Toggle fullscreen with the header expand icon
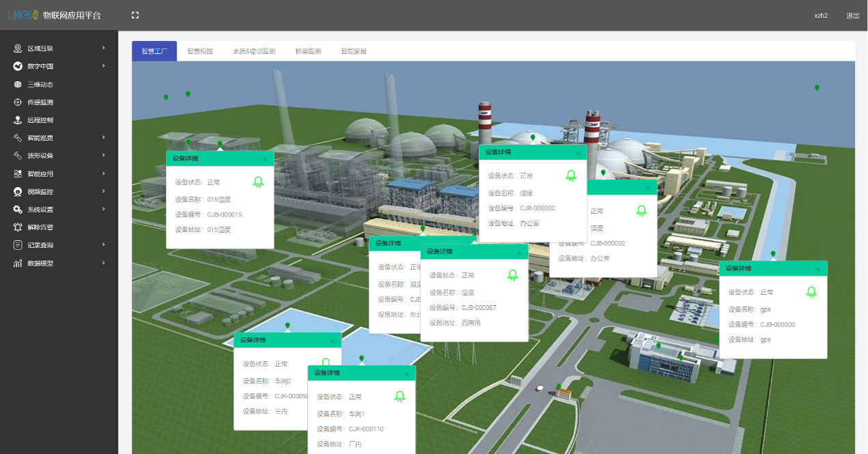Screen dimensions: 868x454 (x=135, y=15)
